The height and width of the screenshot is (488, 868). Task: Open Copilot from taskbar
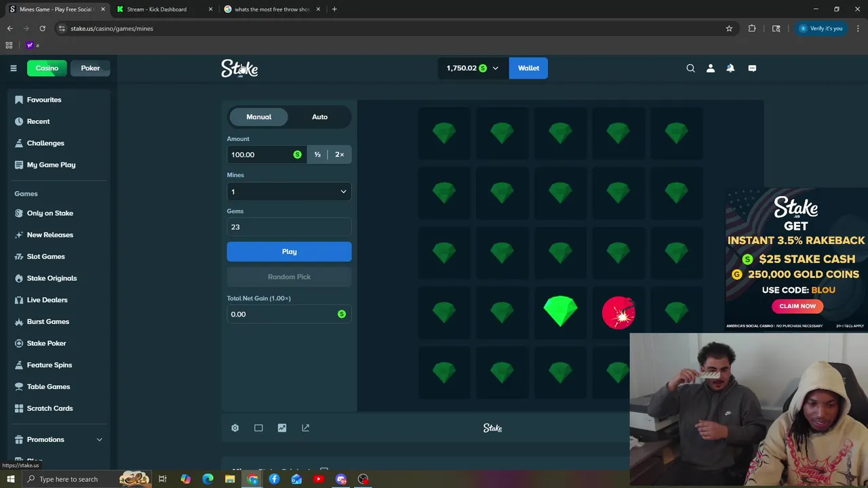185,479
